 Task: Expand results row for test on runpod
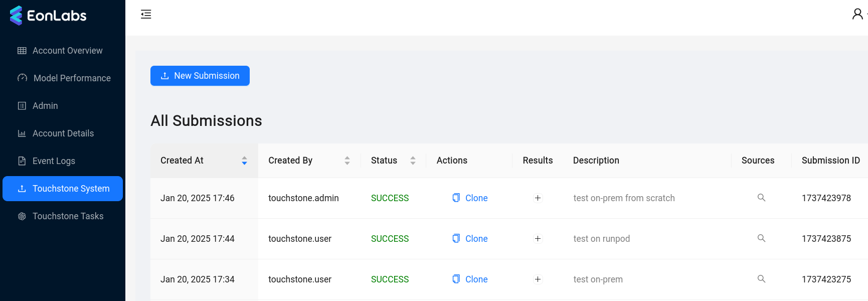coord(538,239)
